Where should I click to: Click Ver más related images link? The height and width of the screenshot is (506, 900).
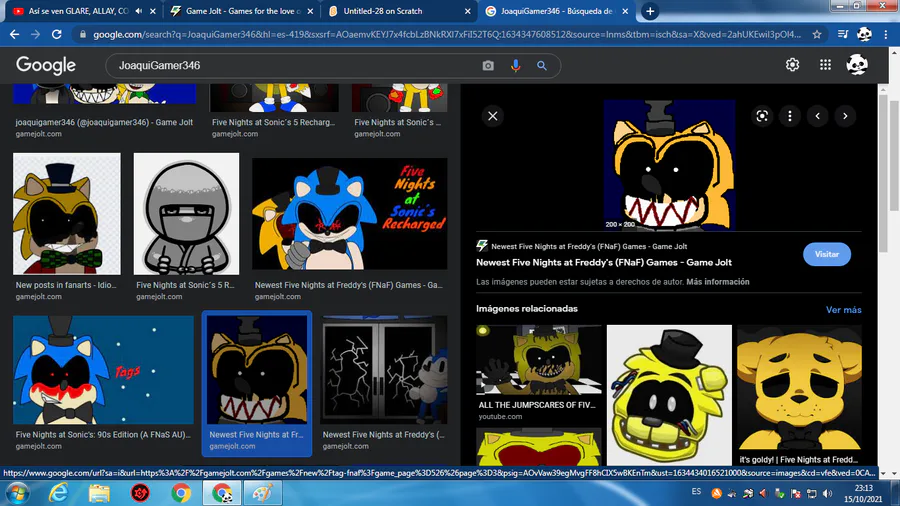coord(843,310)
